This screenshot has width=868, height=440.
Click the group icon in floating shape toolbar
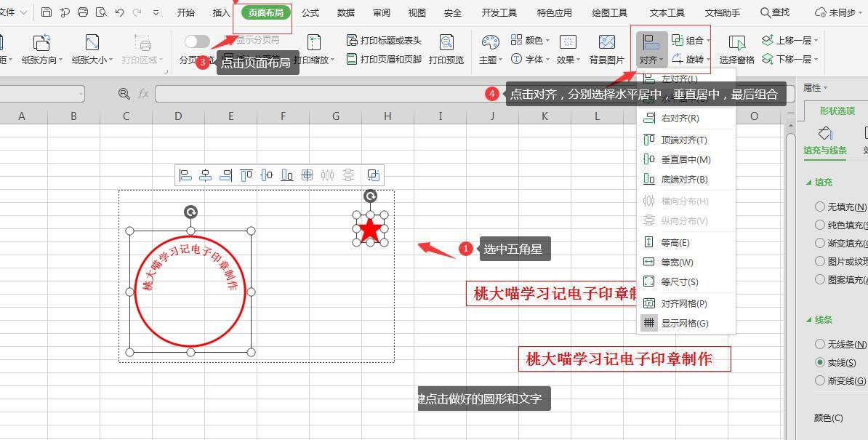[373, 175]
